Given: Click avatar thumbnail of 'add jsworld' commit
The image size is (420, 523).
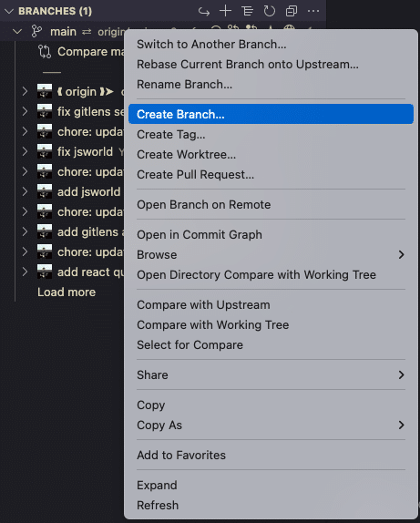Looking at the screenshot, I should point(45,191).
